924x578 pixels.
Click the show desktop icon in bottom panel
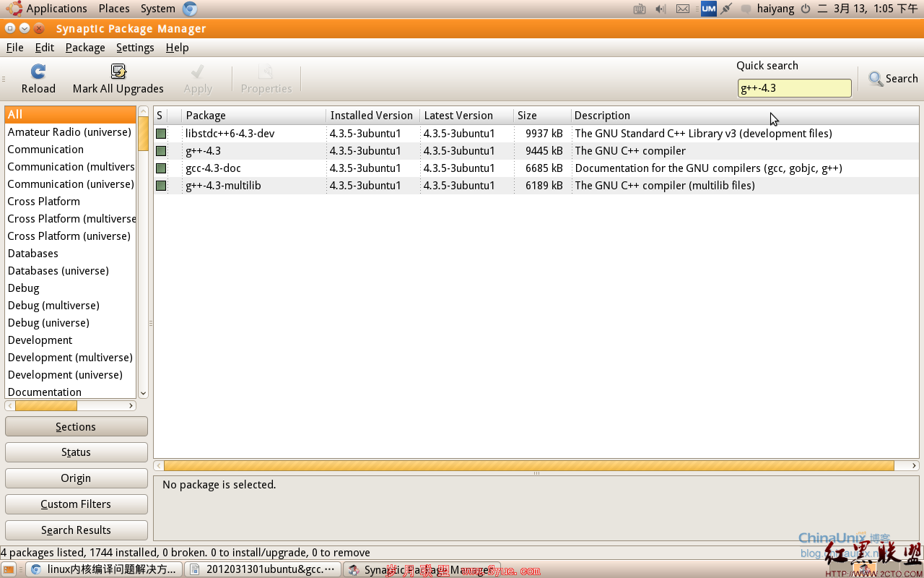[x=9, y=569]
